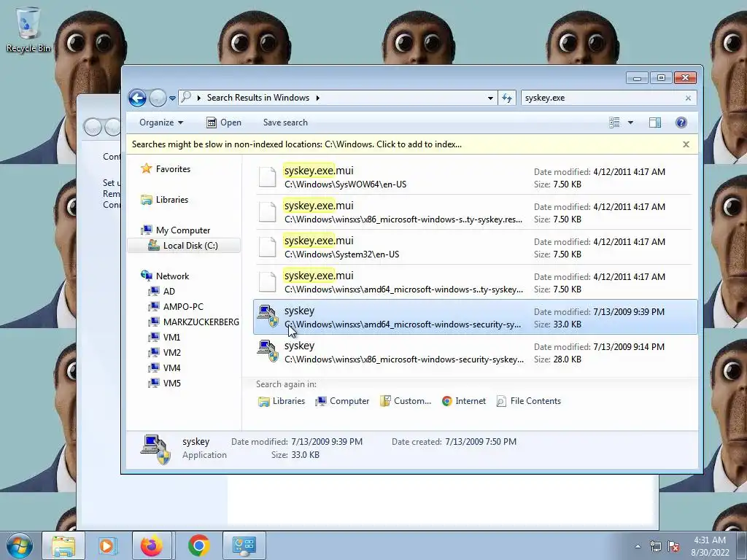
Task: Open Explorer help with the question mark
Action: [681, 122]
